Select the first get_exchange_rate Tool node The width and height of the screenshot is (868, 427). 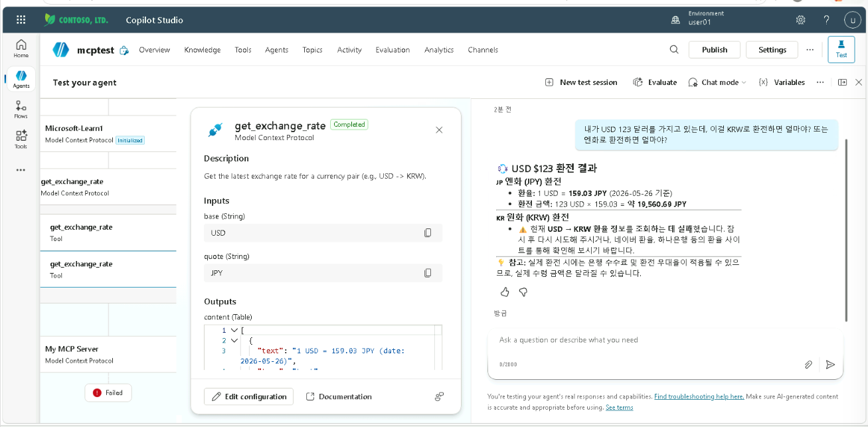coord(108,232)
